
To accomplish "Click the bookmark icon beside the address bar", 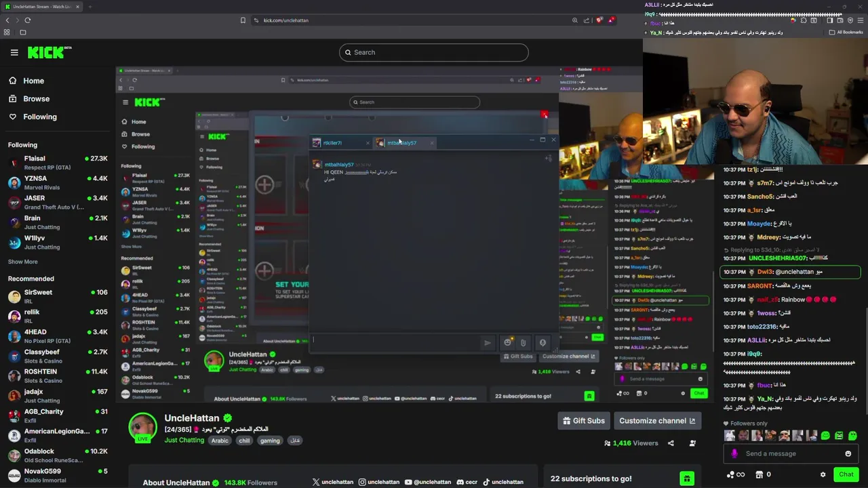I will (x=243, y=20).
